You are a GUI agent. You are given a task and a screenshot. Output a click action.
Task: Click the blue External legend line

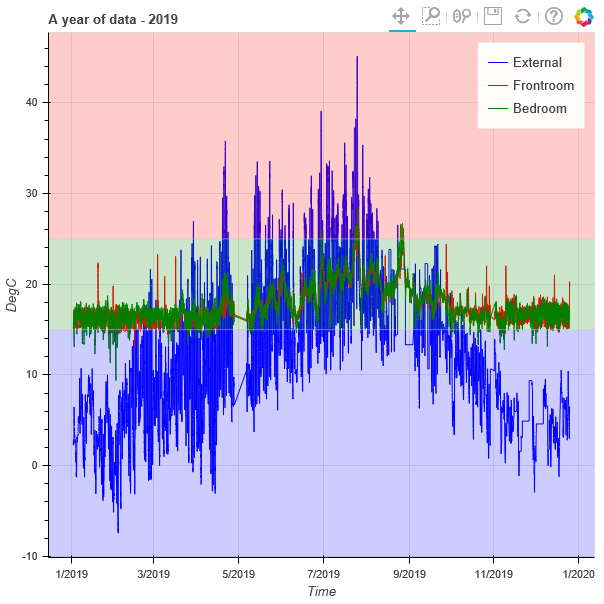[496, 62]
